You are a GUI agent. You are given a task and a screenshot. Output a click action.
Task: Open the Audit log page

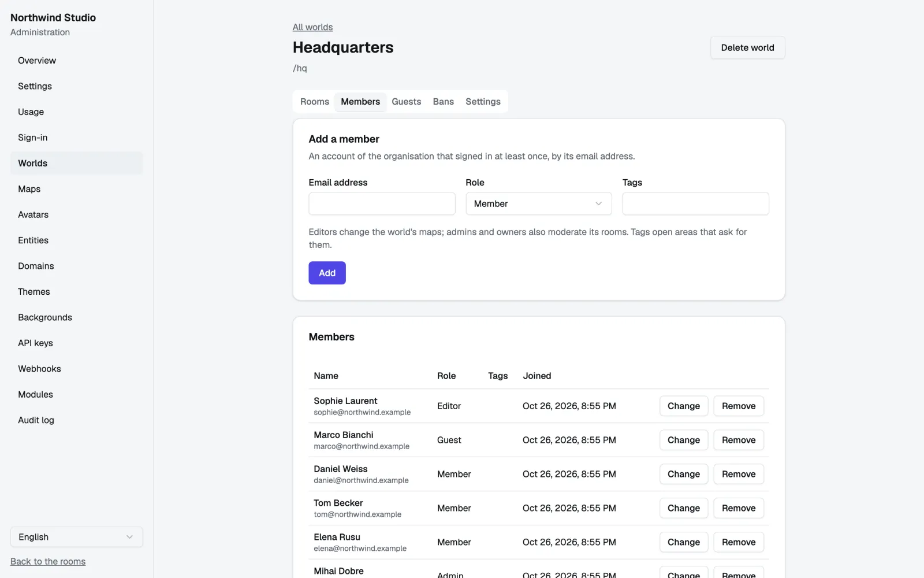coord(76,420)
